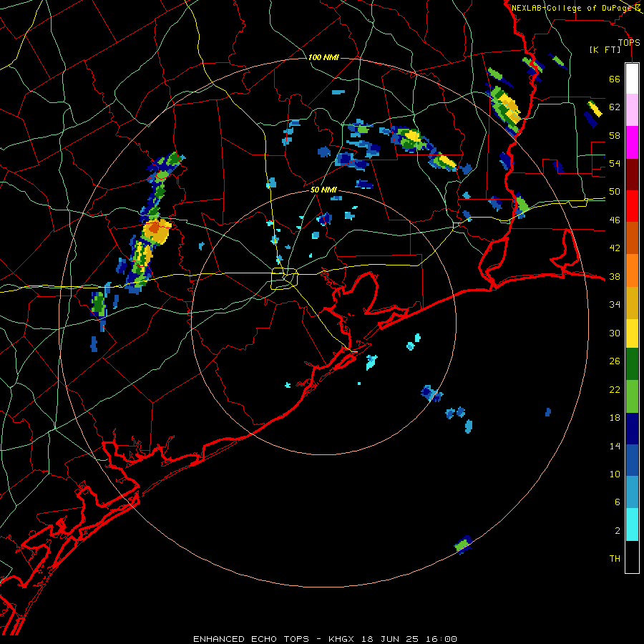
Task: Click the '62' legend value
Action: point(615,107)
